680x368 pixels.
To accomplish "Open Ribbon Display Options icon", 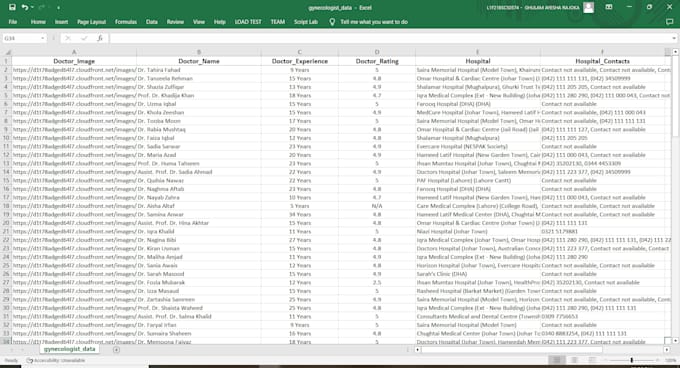I will 609,7.
